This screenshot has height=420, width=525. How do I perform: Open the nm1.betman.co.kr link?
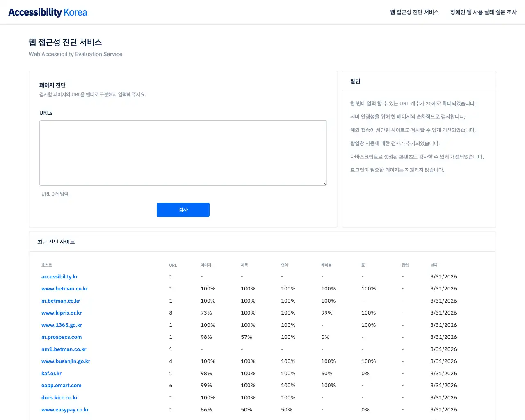tap(64, 349)
